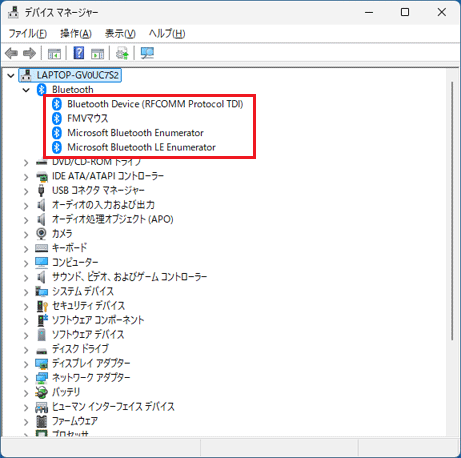The image size is (461, 458).
Task: Expand the キーボード category
Action: click(x=26, y=249)
